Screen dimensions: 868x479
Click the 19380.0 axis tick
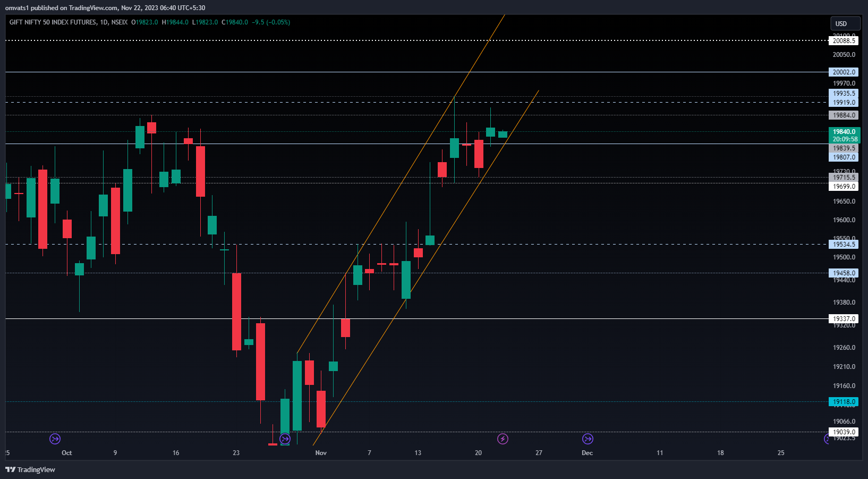(844, 302)
